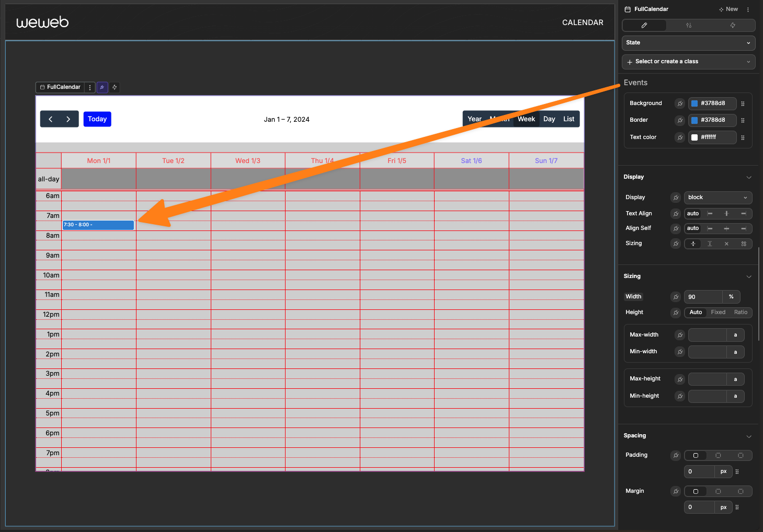
Task: Switch the calendar to List view
Action: [x=568, y=119]
